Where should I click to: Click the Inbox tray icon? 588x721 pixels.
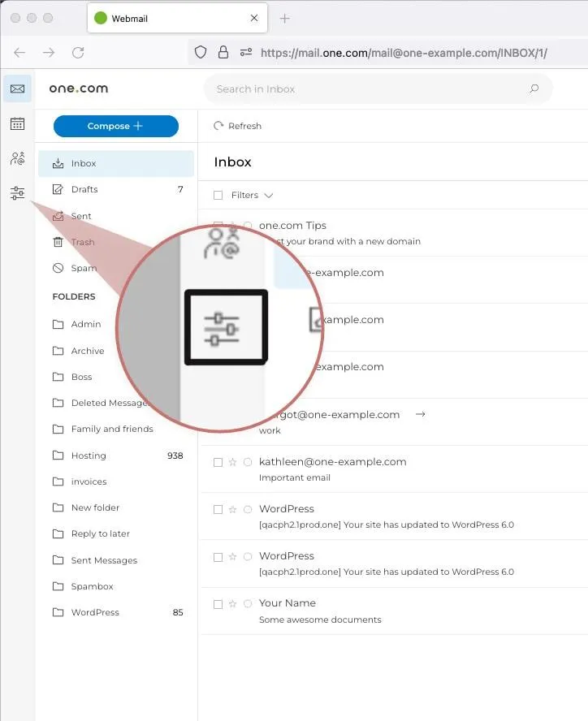(58, 163)
